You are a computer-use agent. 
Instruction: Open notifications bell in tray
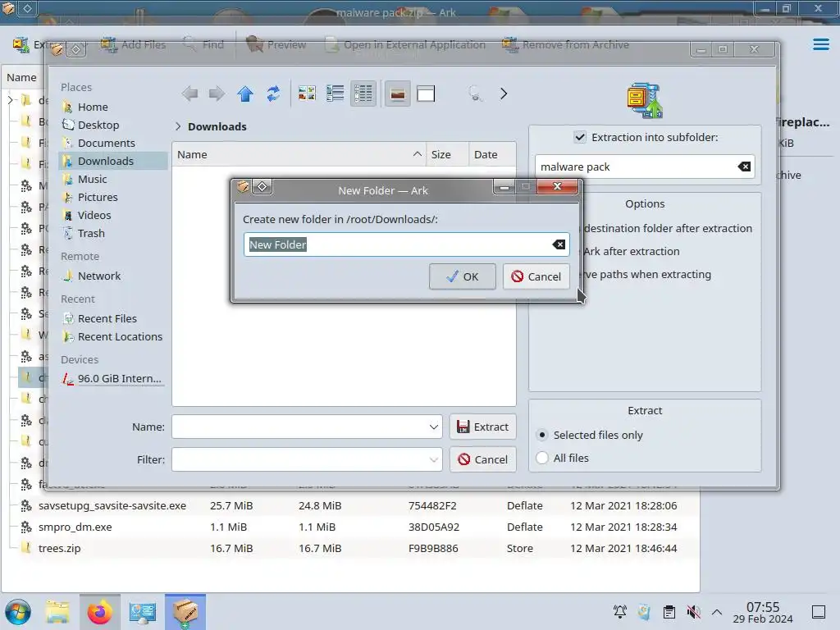pyautogui.click(x=620, y=612)
